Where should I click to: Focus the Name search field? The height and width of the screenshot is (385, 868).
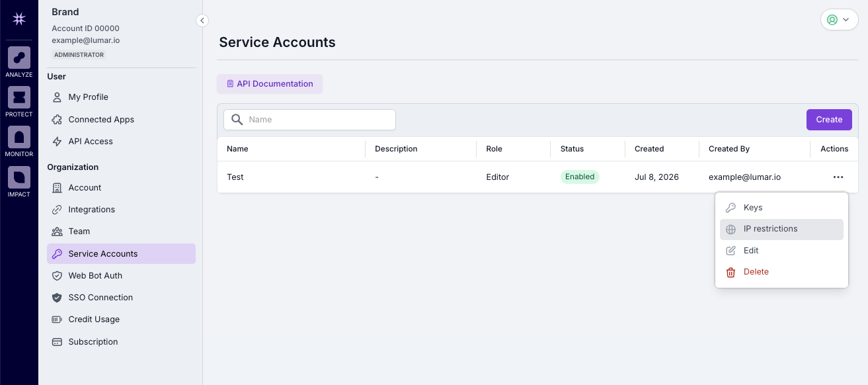click(x=309, y=120)
